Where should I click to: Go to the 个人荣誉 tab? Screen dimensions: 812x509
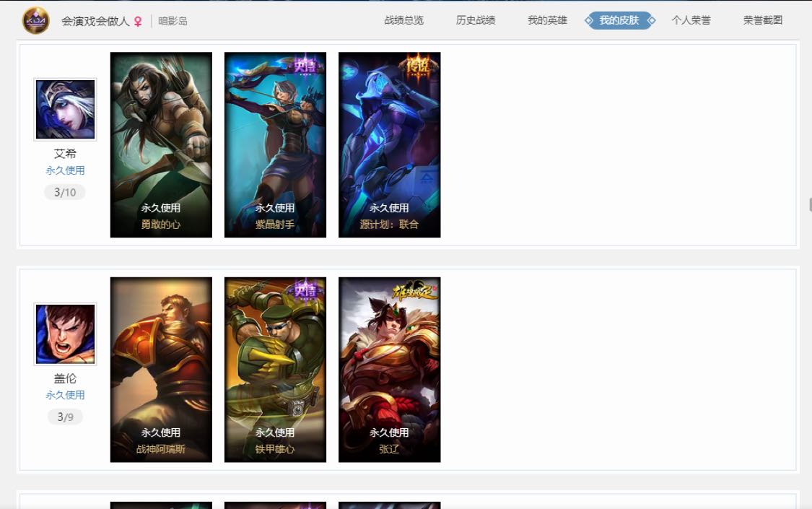(x=691, y=20)
